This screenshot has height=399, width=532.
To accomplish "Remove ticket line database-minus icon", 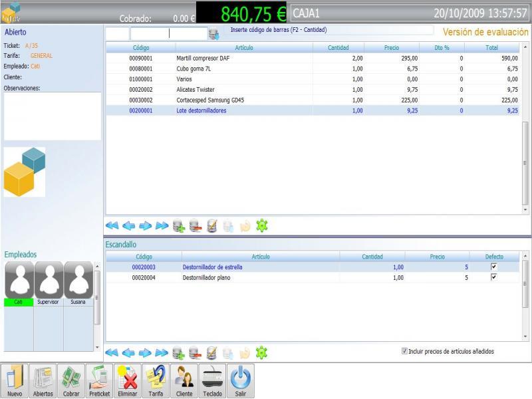I will pos(196,225).
